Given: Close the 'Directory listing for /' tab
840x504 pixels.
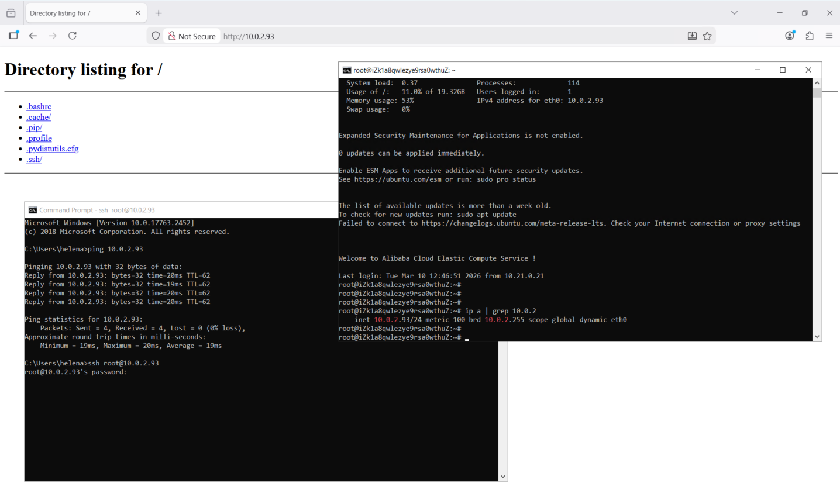Looking at the screenshot, I should point(138,13).
